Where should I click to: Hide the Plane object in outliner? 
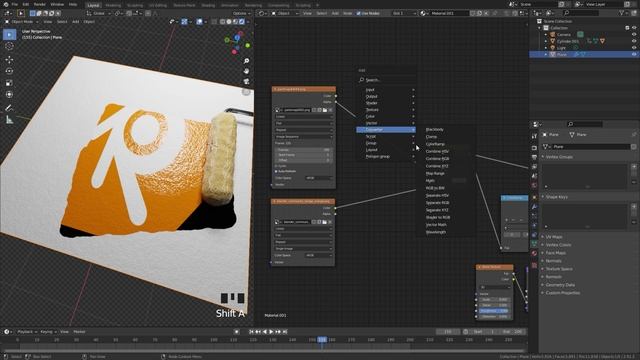634,54
